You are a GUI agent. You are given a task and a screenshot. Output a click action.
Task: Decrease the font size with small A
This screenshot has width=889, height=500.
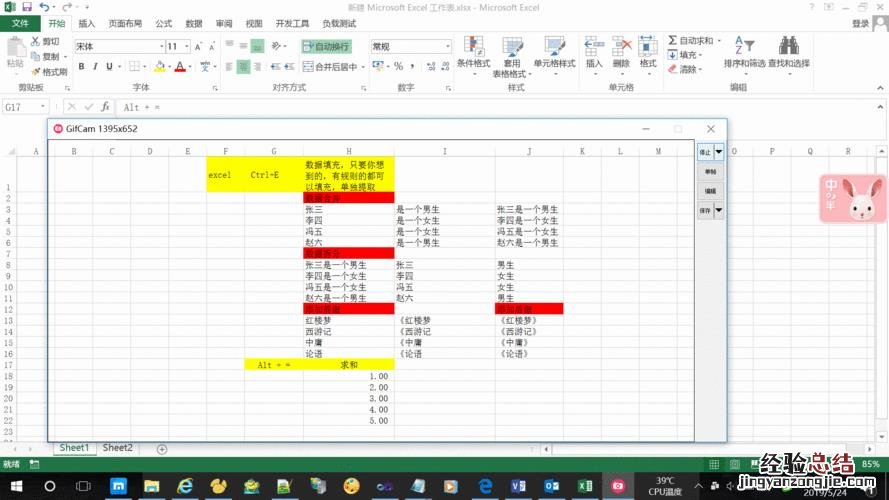212,46
